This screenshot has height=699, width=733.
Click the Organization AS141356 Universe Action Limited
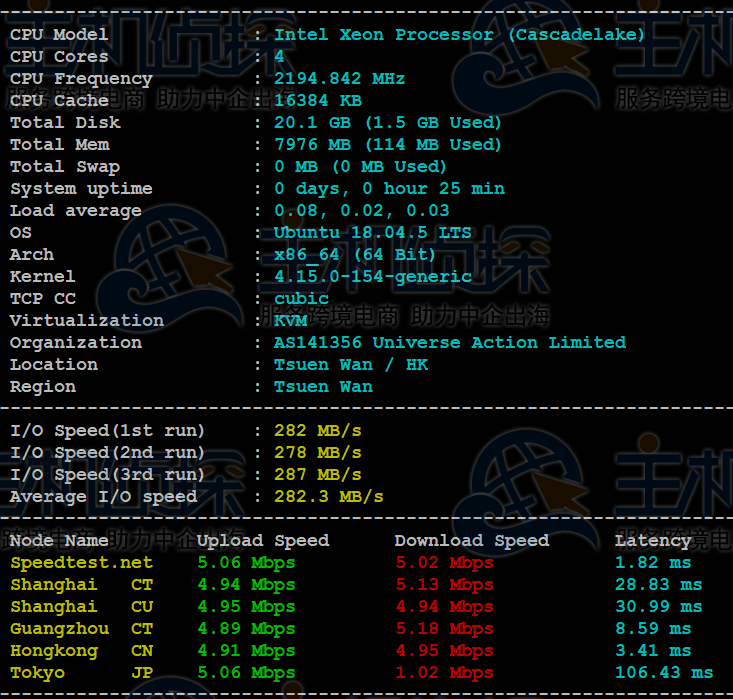(449, 343)
